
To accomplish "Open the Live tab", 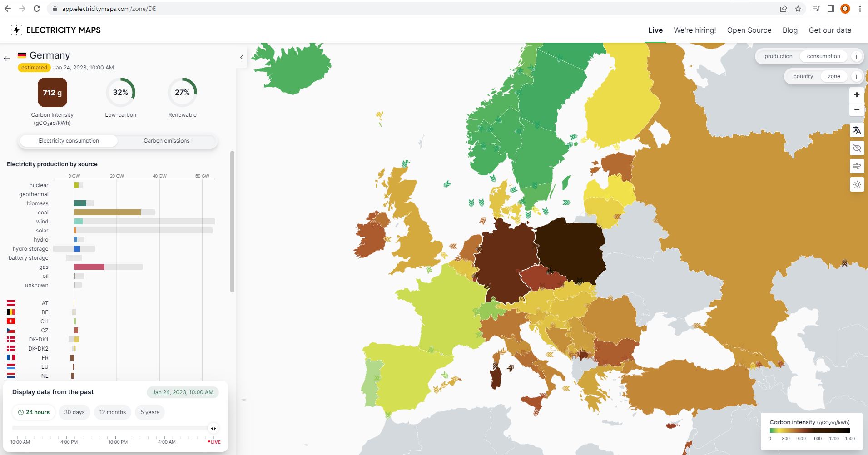I will pos(655,30).
